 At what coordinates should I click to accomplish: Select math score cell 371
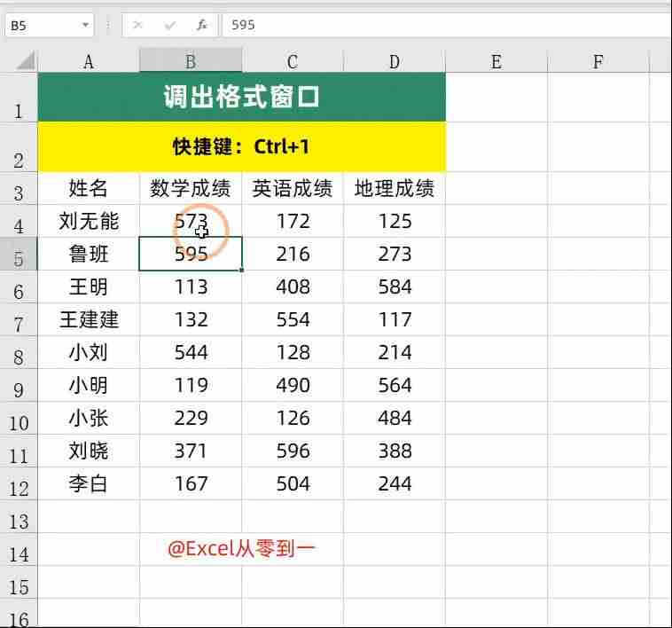(x=191, y=451)
